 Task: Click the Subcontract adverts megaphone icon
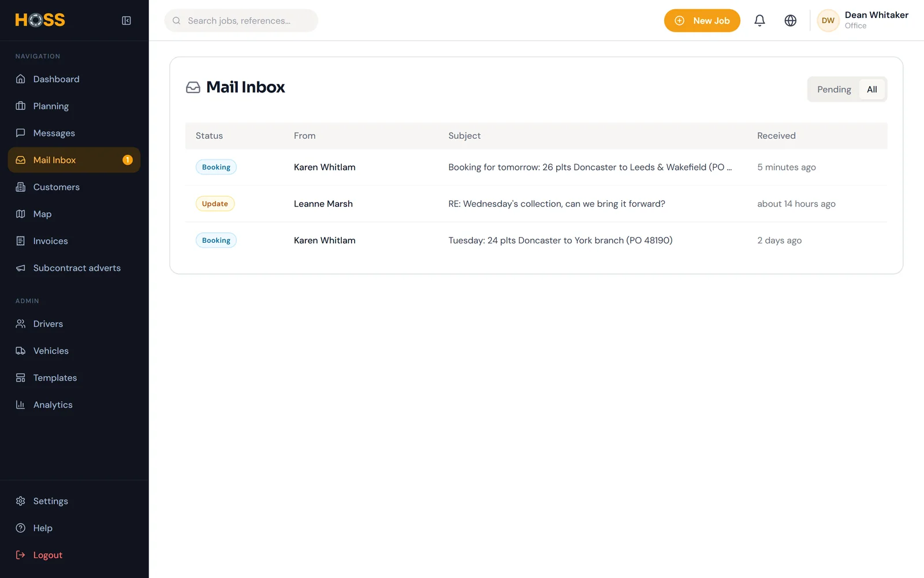[x=21, y=268]
